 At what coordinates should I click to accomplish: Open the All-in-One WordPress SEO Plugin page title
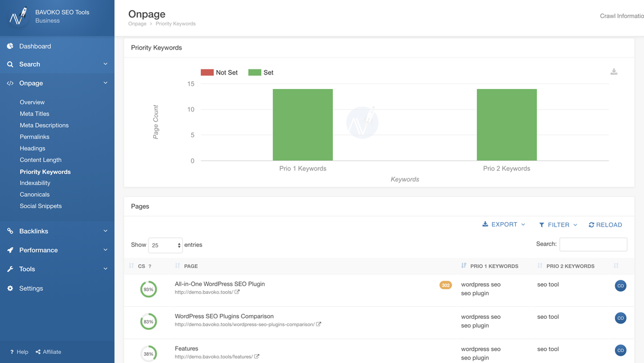(x=220, y=284)
